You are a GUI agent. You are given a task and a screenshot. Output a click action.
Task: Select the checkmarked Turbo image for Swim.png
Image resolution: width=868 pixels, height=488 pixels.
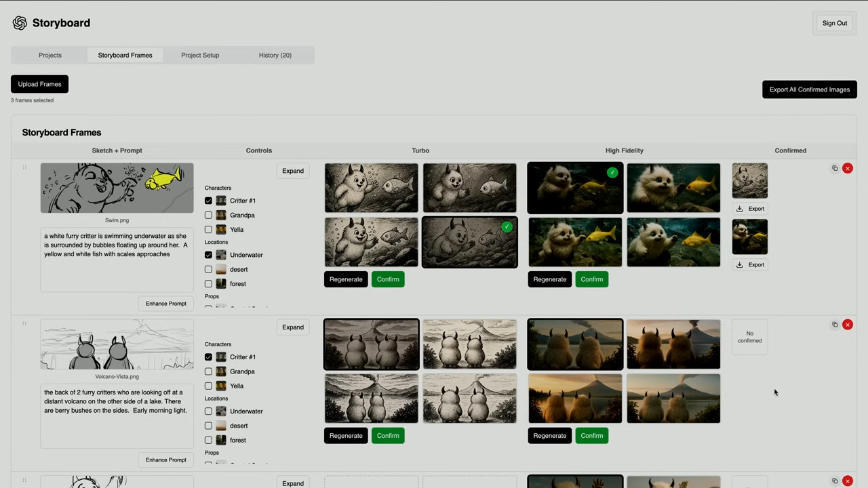(469, 242)
